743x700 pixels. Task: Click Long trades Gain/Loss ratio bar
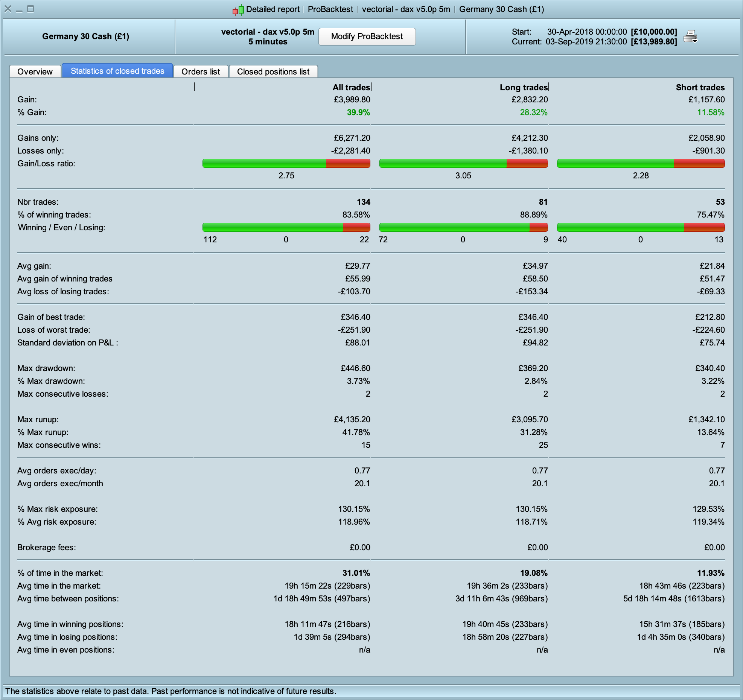coord(463,163)
